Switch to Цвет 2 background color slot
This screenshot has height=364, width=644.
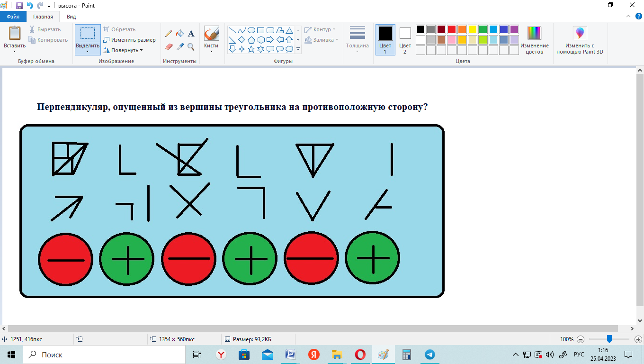coord(405,40)
